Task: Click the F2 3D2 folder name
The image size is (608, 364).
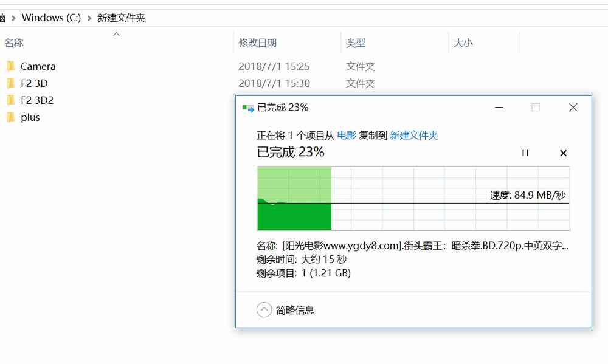Action: pyautogui.click(x=37, y=100)
